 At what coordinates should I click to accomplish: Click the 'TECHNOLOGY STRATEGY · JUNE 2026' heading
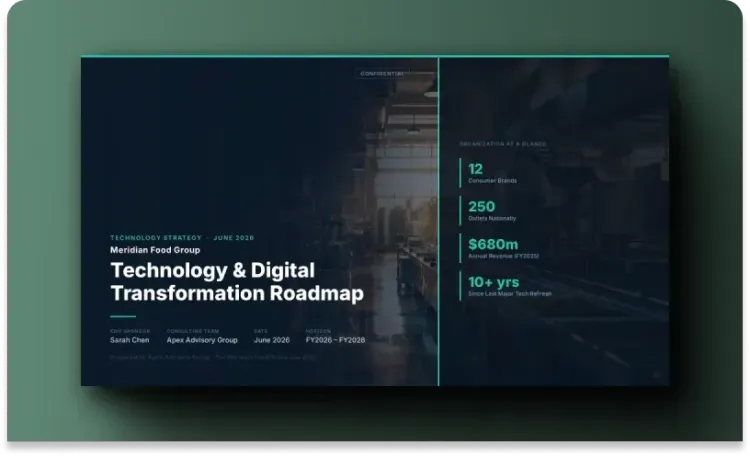(182, 238)
